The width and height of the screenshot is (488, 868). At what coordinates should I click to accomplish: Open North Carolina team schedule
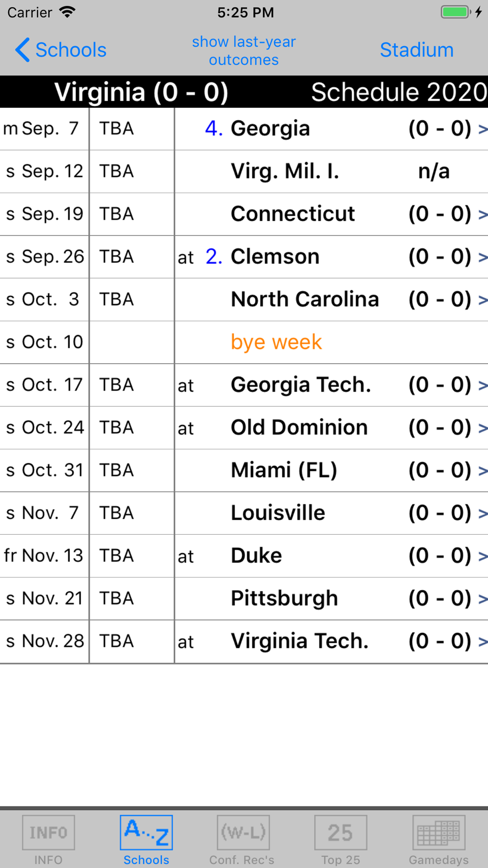coord(305,299)
